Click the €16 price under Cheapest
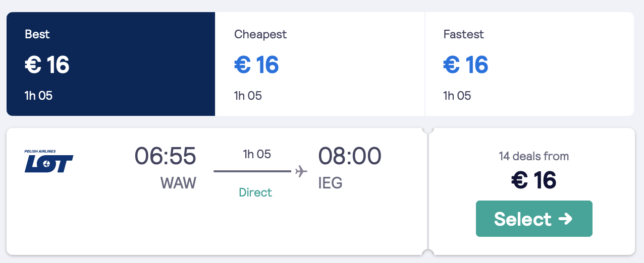The width and height of the screenshot is (644, 263). [x=256, y=64]
